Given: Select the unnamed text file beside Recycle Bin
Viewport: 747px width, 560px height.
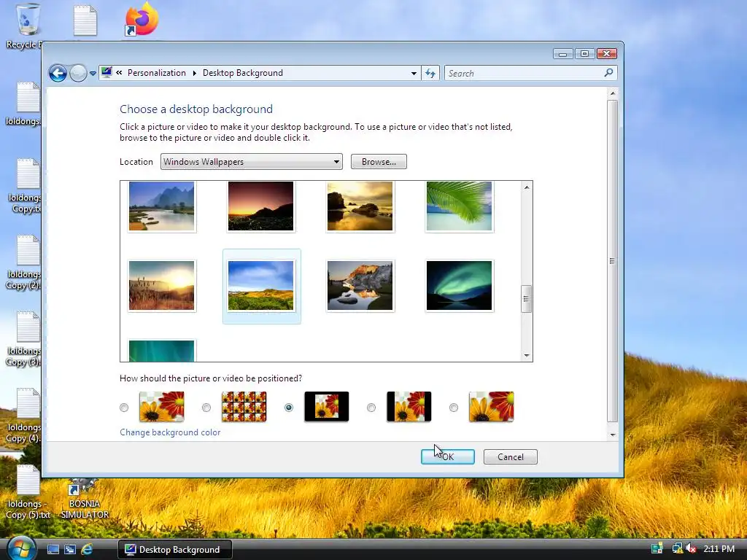Looking at the screenshot, I should click(85, 20).
